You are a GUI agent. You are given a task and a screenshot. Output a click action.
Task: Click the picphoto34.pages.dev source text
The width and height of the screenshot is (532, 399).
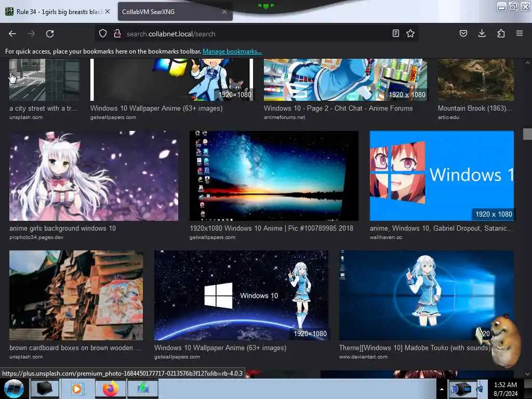coord(36,237)
